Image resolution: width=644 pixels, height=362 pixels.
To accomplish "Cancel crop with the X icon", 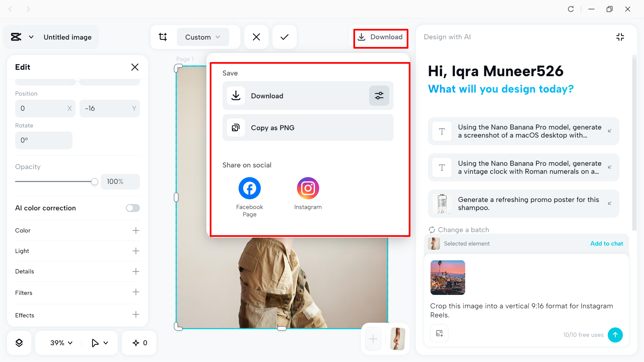I will tap(256, 37).
